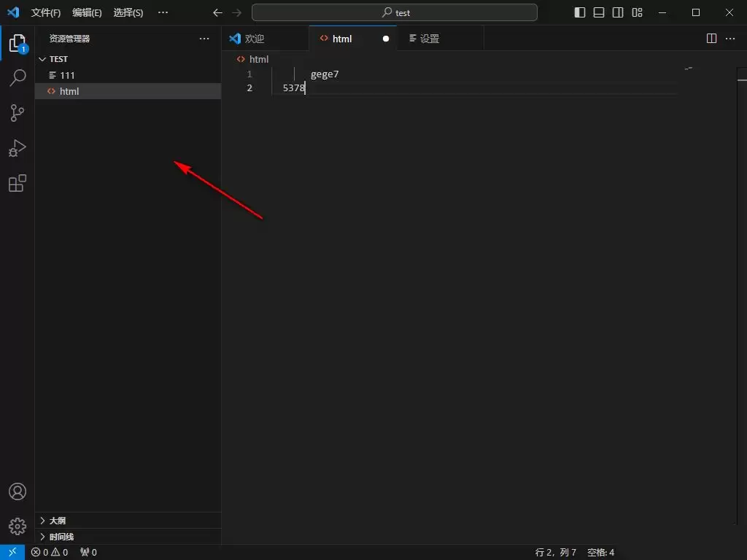Click the 行 2, 列 7 cursor position indicator
The width and height of the screenshot is (747, 560).
(x=555, y=552)
